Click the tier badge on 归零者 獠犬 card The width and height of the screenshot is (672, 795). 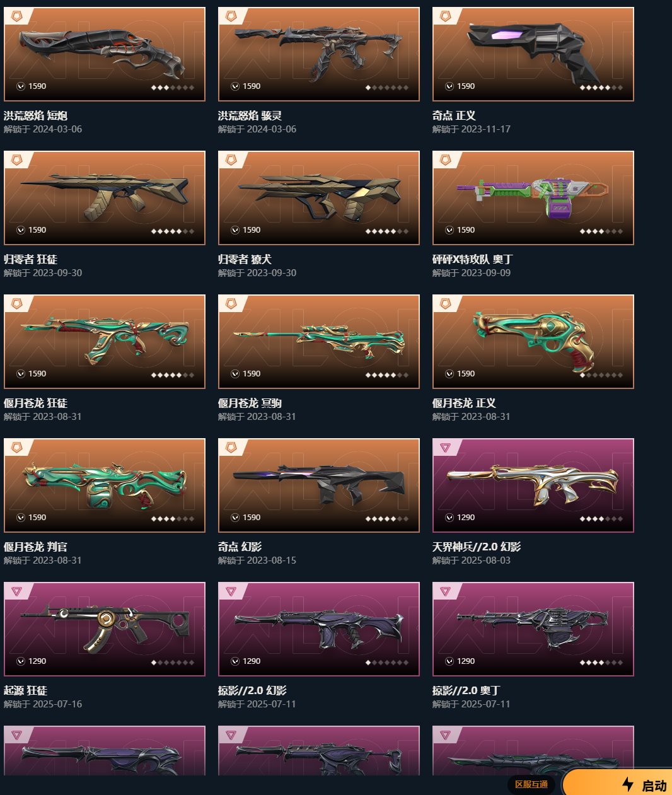tap(231, 160)
